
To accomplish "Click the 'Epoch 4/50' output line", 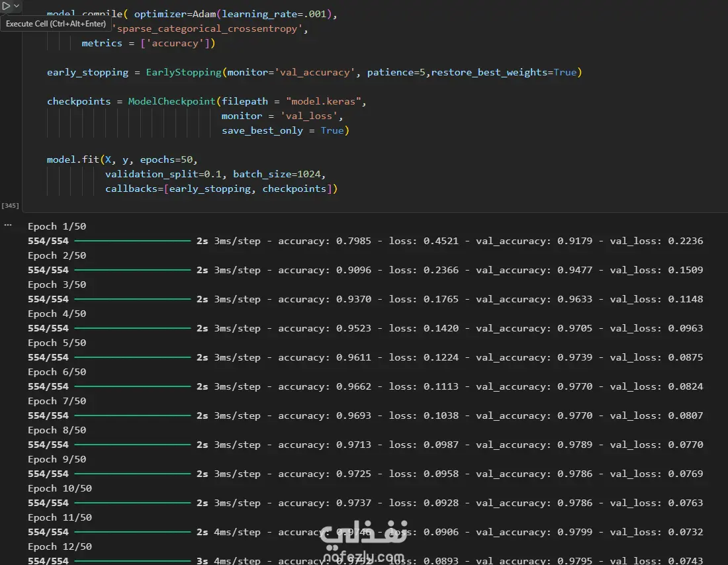I will [57, 314].
